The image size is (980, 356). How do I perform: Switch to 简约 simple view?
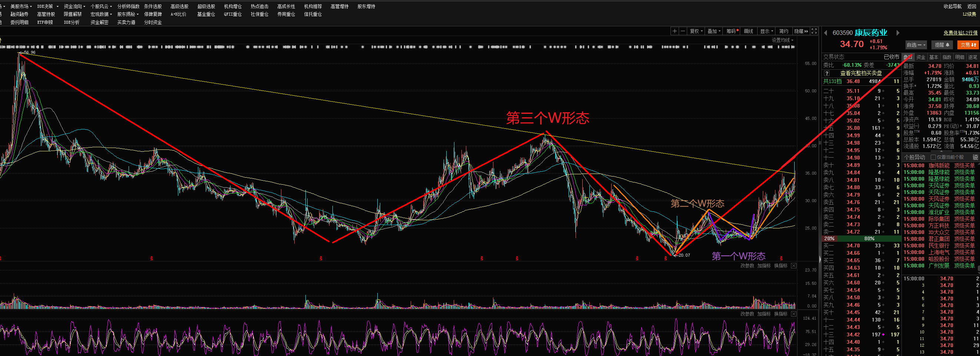(x=783, y=31)
